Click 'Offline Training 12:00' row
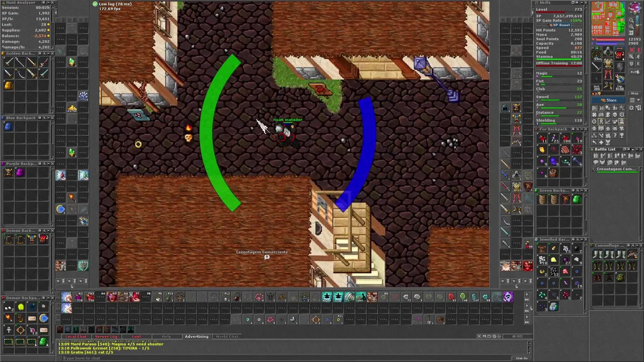 pyautogui.click(x=559, y=63)
